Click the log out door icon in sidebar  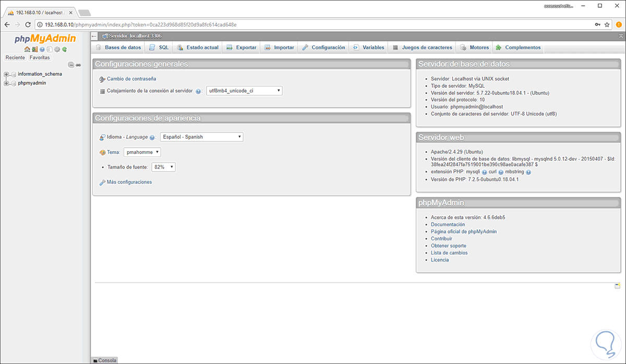click(35, 49)
